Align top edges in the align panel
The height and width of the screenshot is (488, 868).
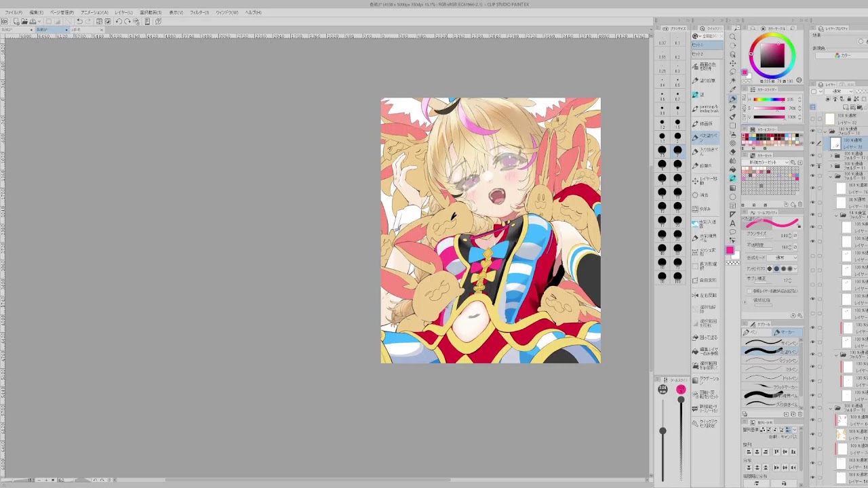pyautogui.click(x=777, y=451)
